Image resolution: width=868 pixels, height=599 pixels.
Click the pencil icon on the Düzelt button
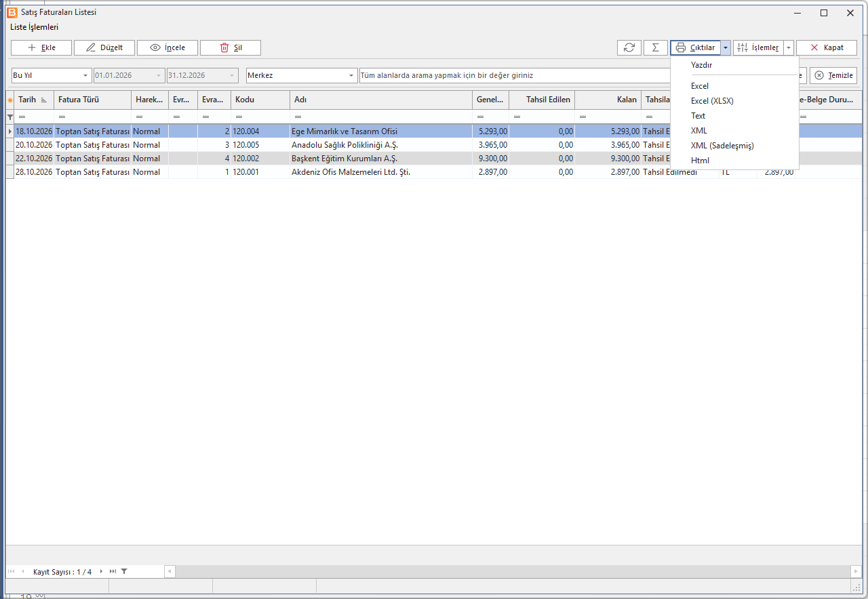point(91,47)
